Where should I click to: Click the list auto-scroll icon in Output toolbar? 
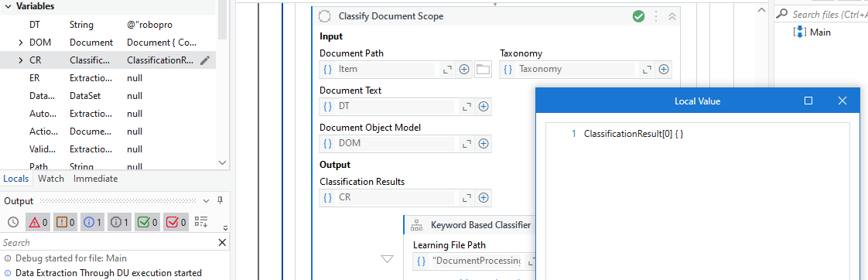point(201,223)
